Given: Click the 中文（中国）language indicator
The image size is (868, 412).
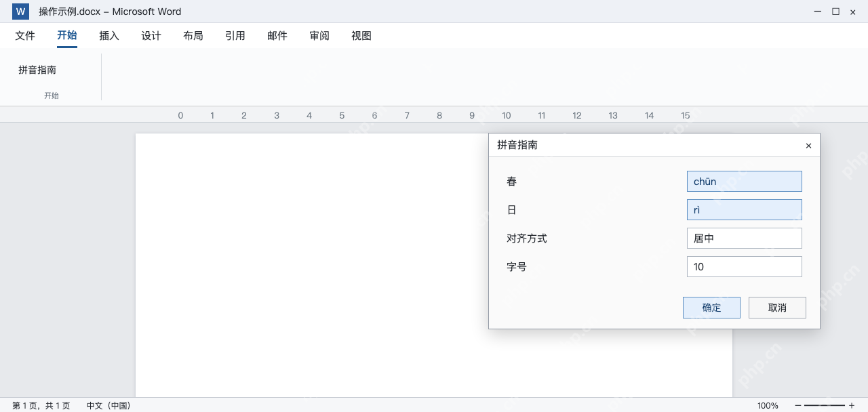Looking at the screenshot, I should point(108,405).
